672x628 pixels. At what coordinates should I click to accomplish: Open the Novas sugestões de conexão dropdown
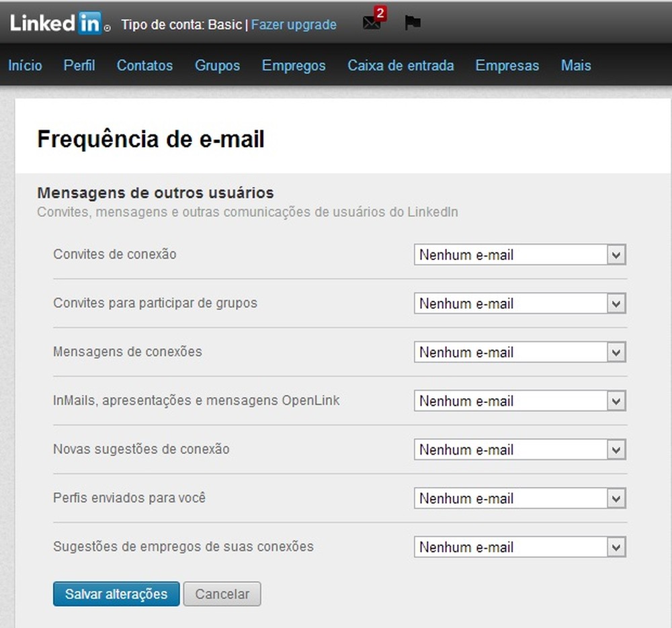pyautogui.click(x=519, y=449)
